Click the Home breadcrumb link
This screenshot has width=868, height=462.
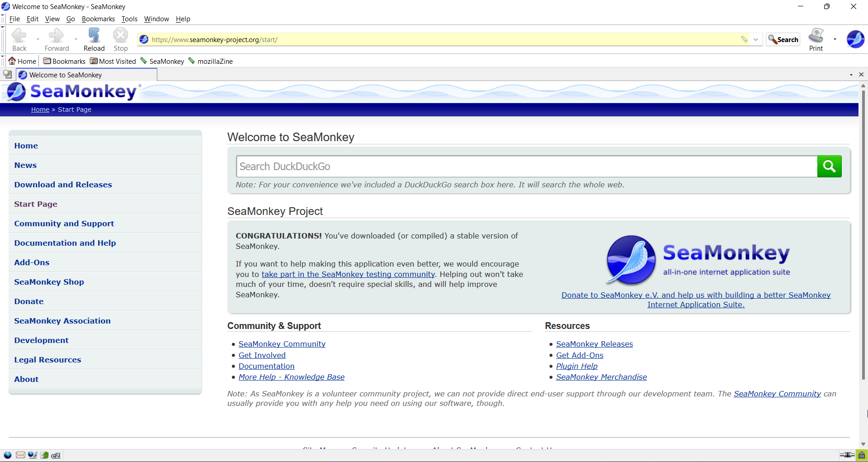pyautogui.click(x=40, y=110)
